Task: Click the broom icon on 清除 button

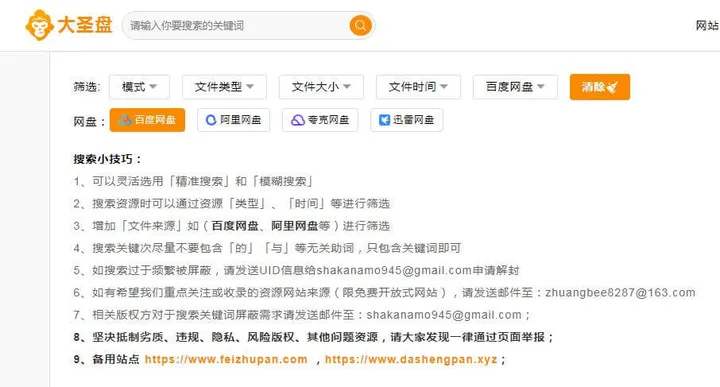Action: tap(612, 87)
